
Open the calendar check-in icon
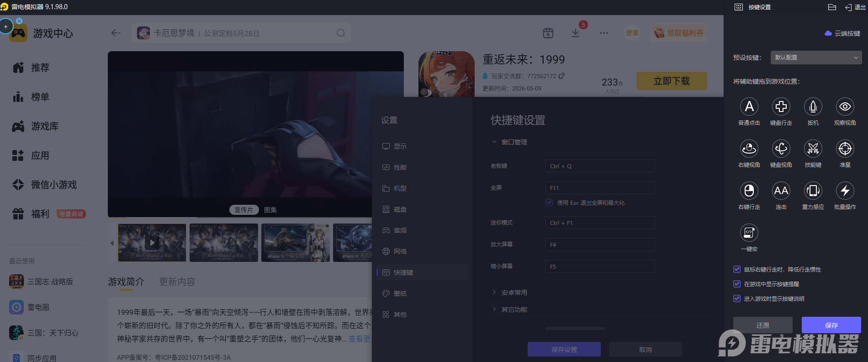coord(548,33)
